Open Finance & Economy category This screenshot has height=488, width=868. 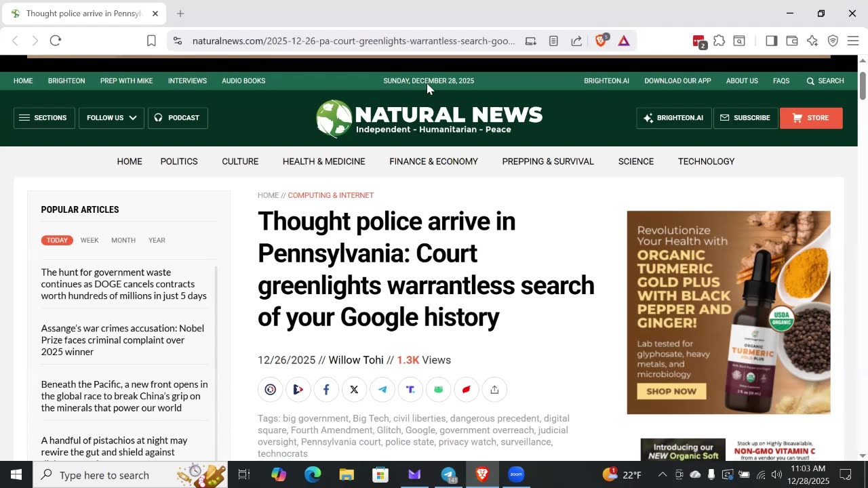(434, 161)
